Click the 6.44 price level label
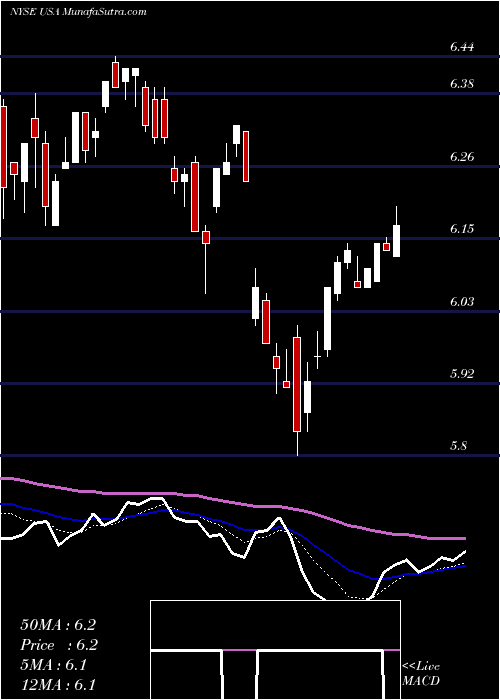This screenshot has height=700, width=500. click(x=462, y=47)
